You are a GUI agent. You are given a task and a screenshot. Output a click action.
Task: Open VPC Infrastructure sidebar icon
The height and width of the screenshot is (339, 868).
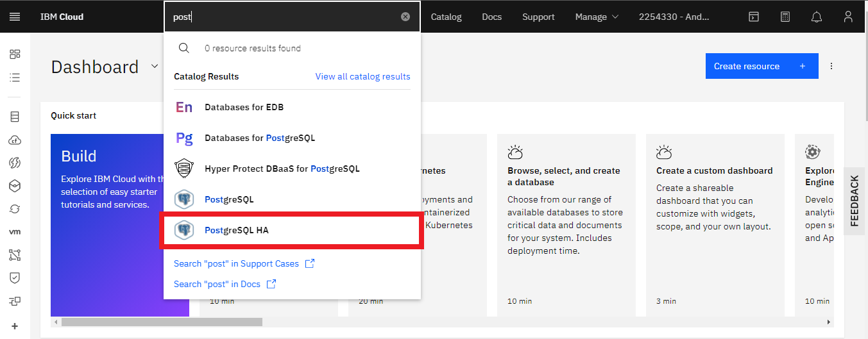(x=15, y=255)
